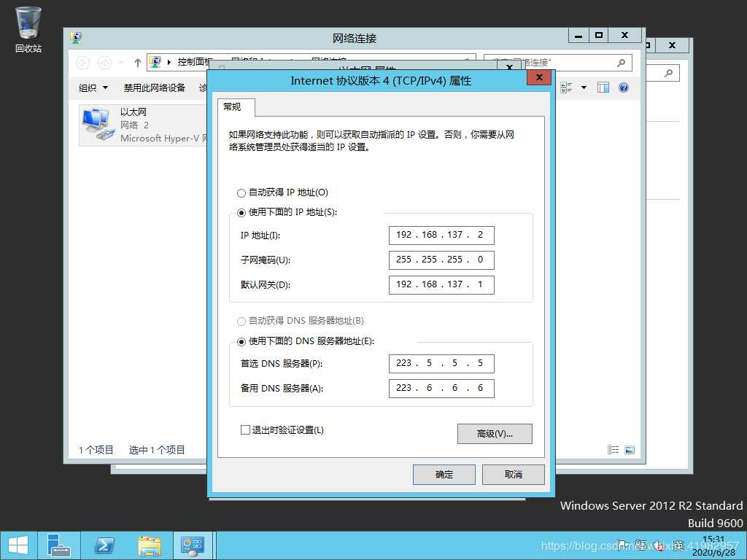Click the Control Panel icon in address bar
Viewport: 747px width, 560px height.
pyautogui.click(x=155, y=62)
